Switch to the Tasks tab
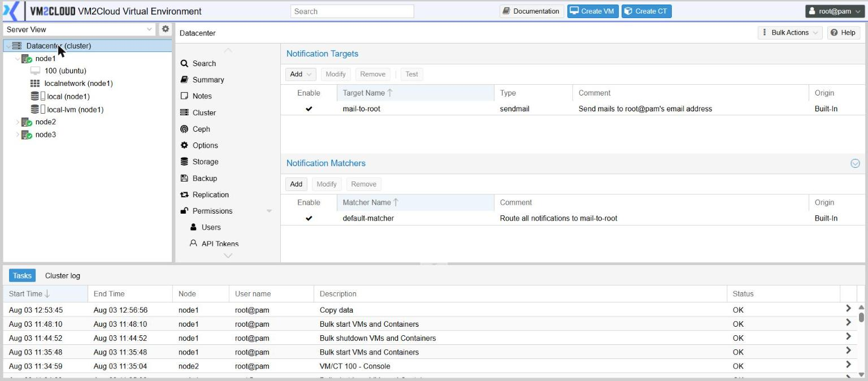Screen dimensions: 868x381 coord(22,276)
